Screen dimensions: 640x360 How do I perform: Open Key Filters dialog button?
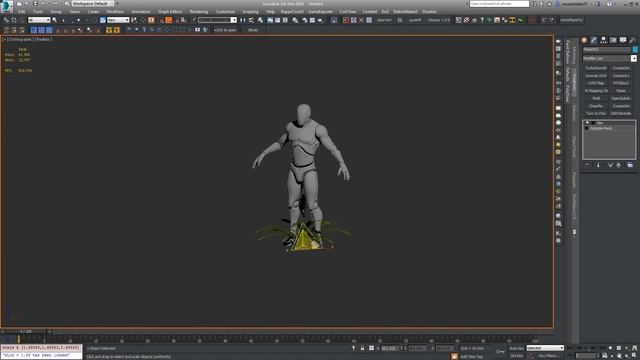[548, 356]
